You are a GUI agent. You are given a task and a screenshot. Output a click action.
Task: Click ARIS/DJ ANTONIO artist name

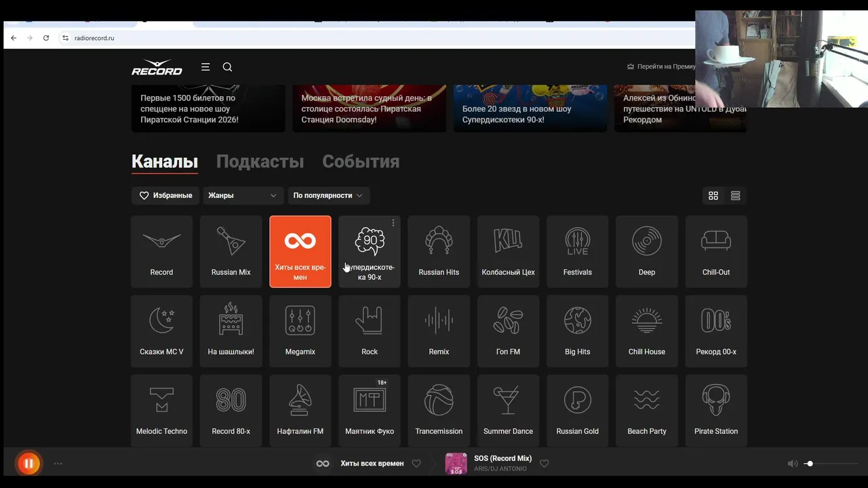click(x=500, y=469)
